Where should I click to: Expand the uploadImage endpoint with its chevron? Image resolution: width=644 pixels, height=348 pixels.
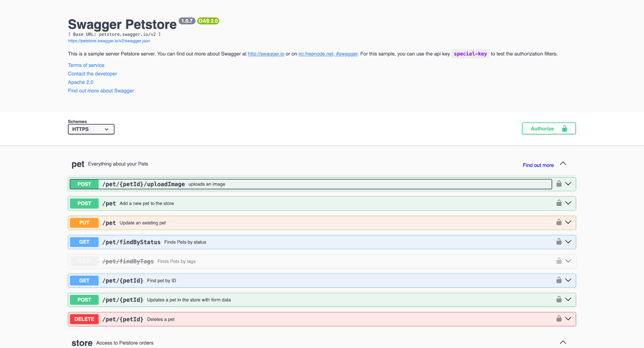568,184
